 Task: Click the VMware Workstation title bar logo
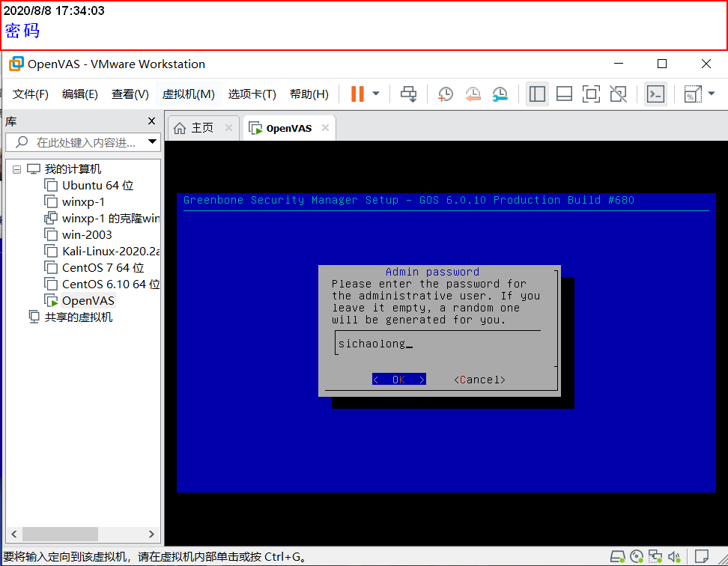[16, 64]
